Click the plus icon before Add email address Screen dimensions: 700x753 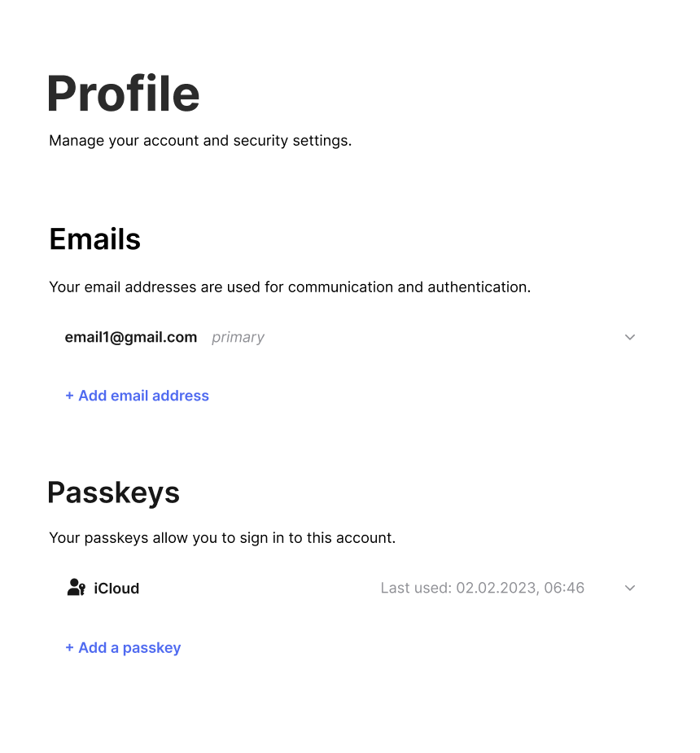coord(70,396)
